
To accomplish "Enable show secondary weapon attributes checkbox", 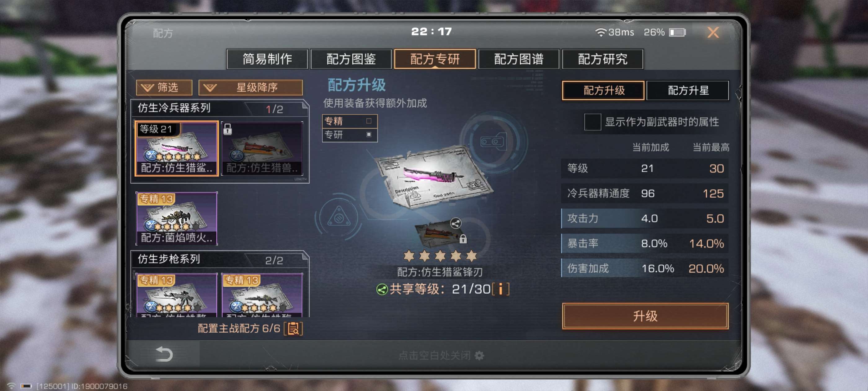I will pos(592,122).
